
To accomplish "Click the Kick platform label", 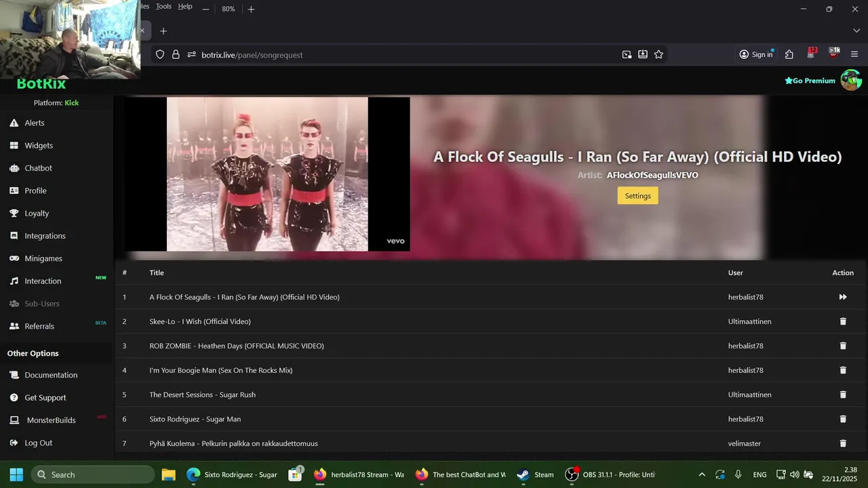I will tap(72, 103).
